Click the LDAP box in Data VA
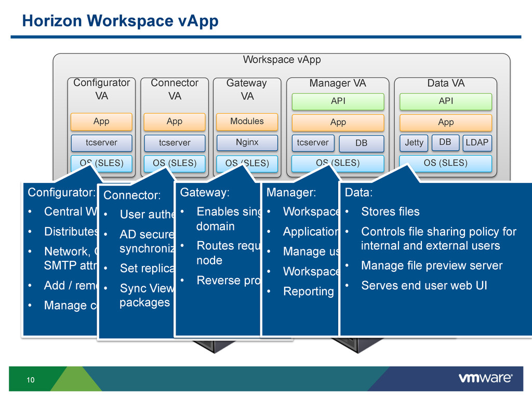 tap(477, 142)
